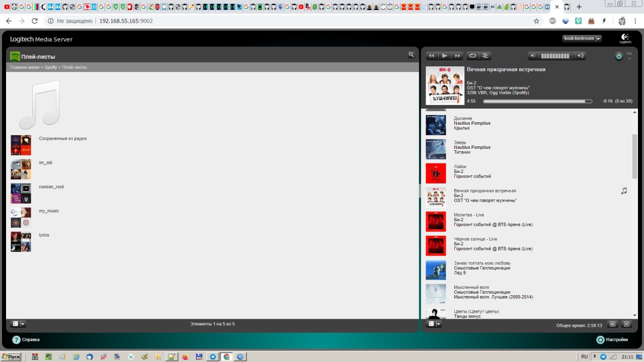Viewport: 644px width, 362px height.
Task: Open Telegram from taskbar
Action: point(213,356)
